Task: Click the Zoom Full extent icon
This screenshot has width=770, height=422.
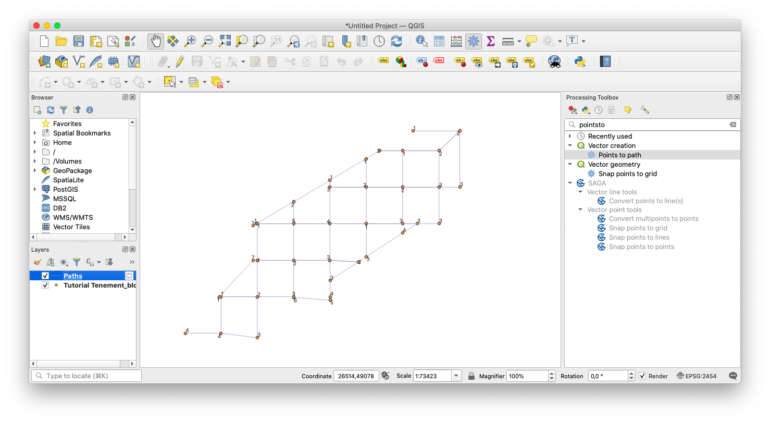Action: (x=224, y=41)
